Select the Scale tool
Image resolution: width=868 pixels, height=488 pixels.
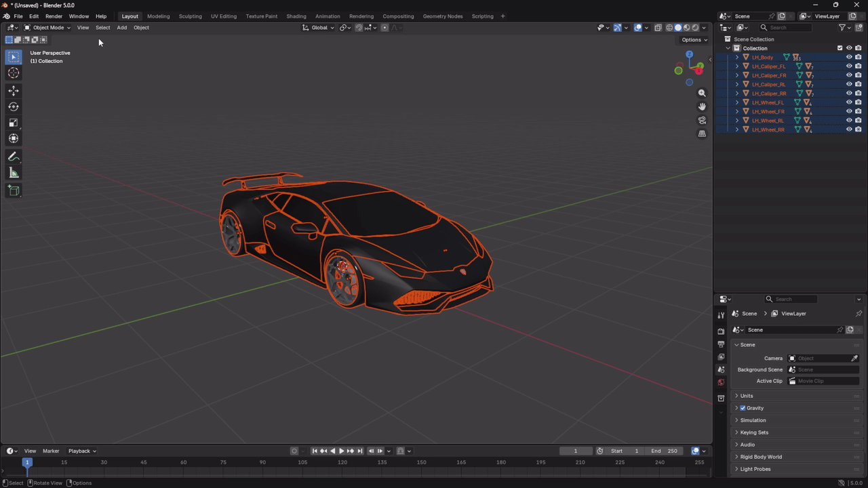[14, 123]
